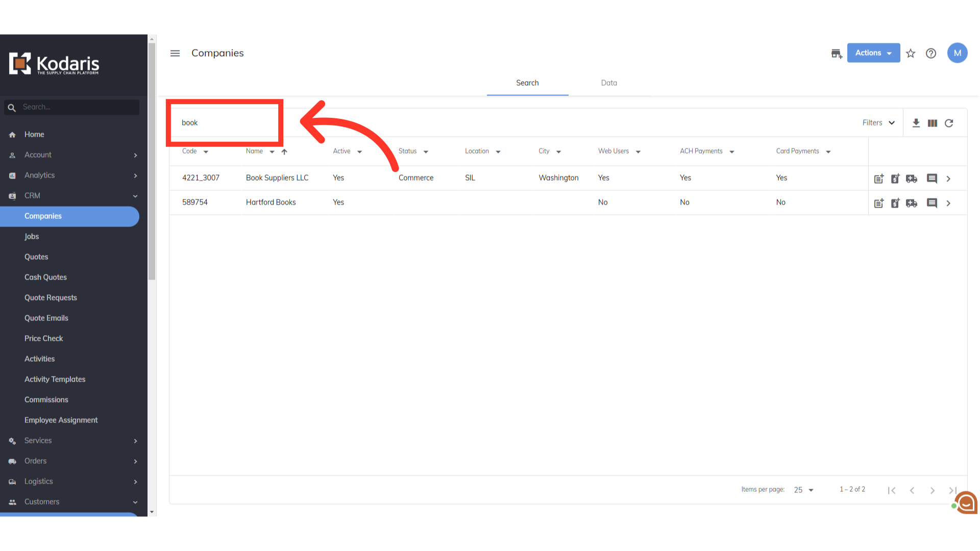The image size is (980, 551).
Task: Open items per page dropdown
Action: [804, 490]
